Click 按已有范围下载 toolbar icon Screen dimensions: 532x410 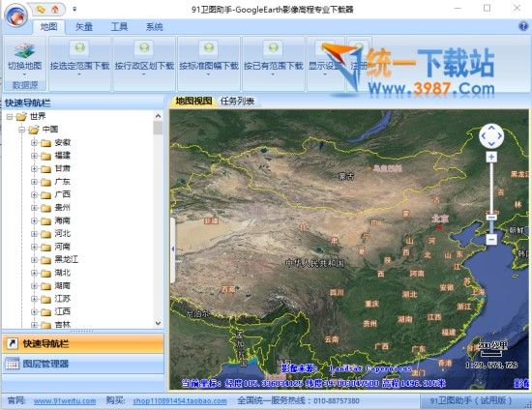pyautogui.click(x=273, y=47)
